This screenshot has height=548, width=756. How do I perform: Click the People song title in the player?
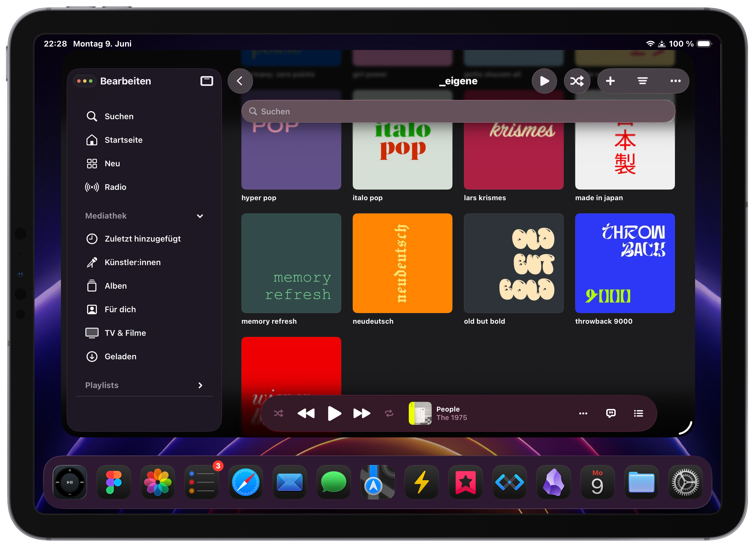pyautogui.click(x=448, y=409)
